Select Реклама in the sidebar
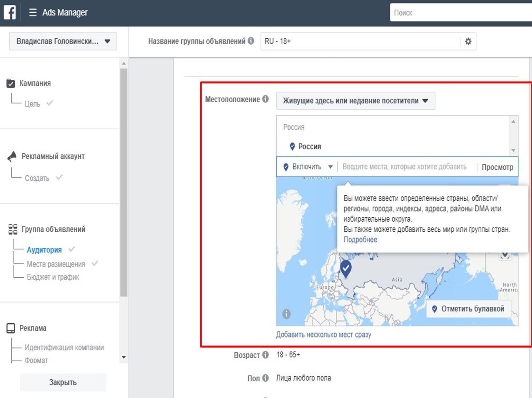Screen dimensions: 532x398 (33, 328)
